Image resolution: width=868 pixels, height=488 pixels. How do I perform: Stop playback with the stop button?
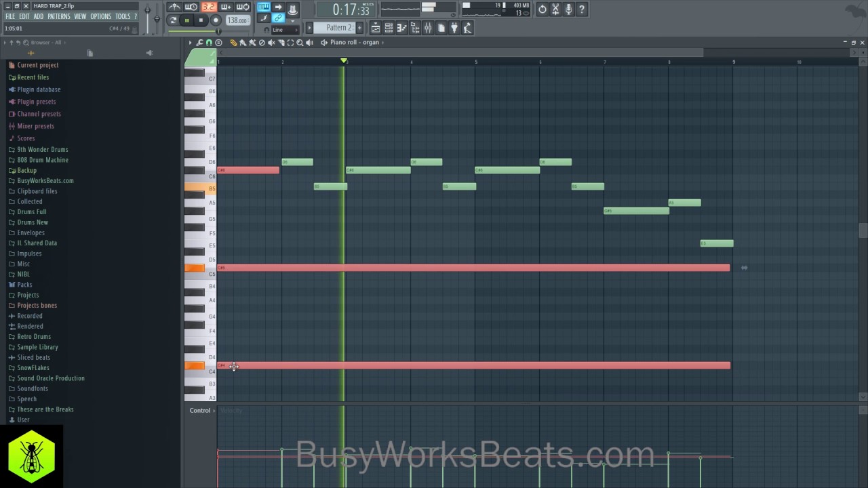tap(201, 20)
